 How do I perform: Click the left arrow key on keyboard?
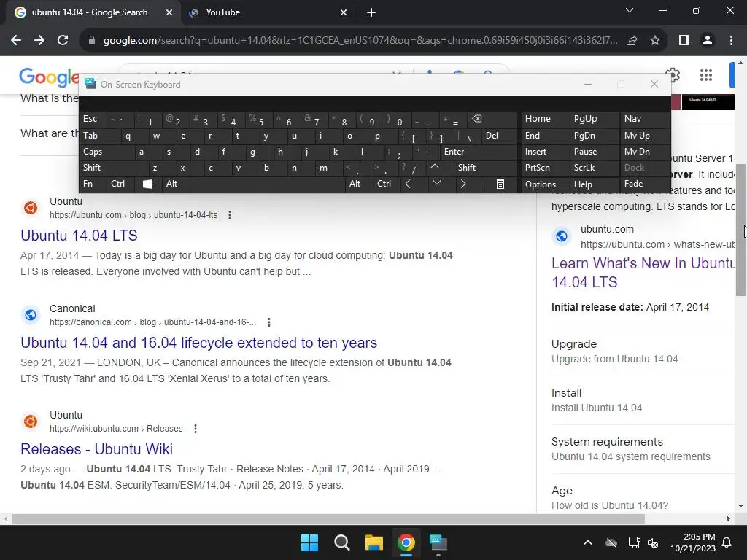(x=408, y=184)
